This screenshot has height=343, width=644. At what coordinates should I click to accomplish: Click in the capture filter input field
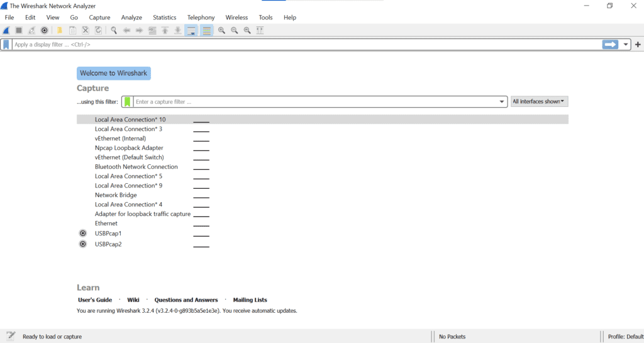pyautogui.click(x=315, y=101)
